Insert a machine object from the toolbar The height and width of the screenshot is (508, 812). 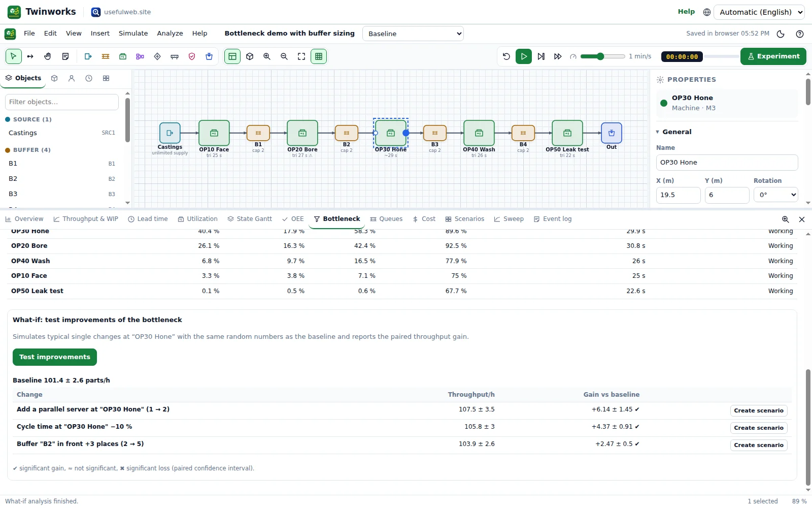(123, 56)
